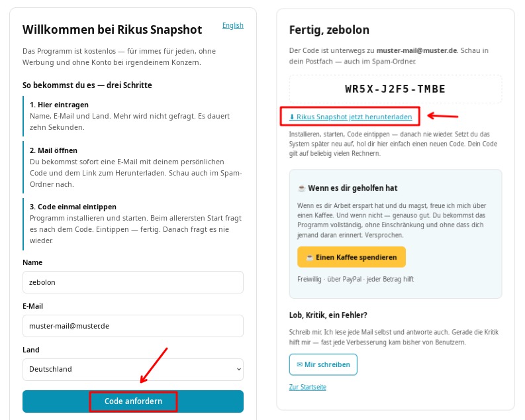The height and width of the screenshot is (420, 525).
Task: Click the 'Fertig, zebolon' heading
Action: [329, 30]
